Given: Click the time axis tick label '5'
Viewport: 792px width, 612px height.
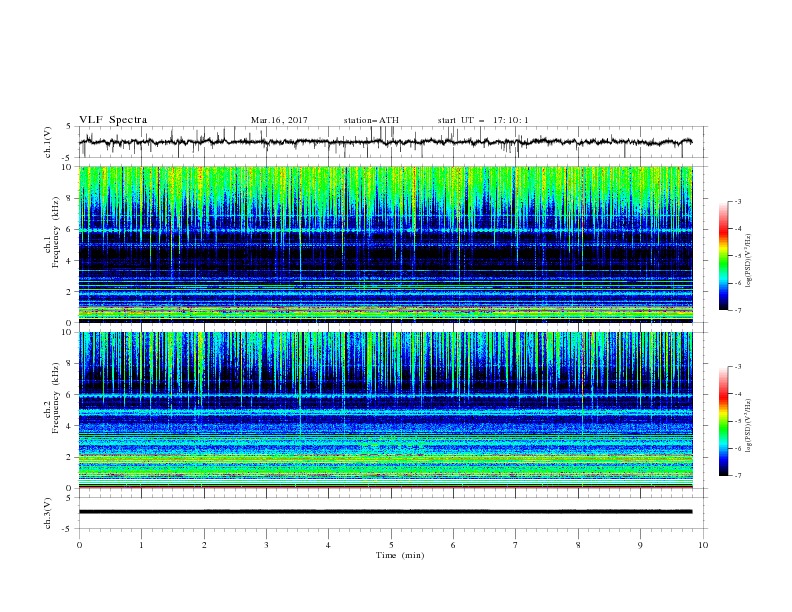Looking at the screenshot, I should click(391, 545).
